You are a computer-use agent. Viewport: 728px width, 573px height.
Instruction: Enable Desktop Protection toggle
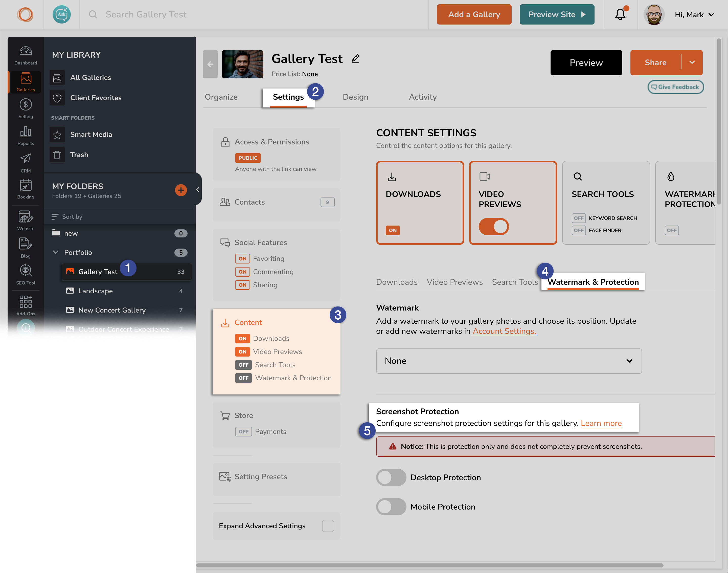(391, 477)
